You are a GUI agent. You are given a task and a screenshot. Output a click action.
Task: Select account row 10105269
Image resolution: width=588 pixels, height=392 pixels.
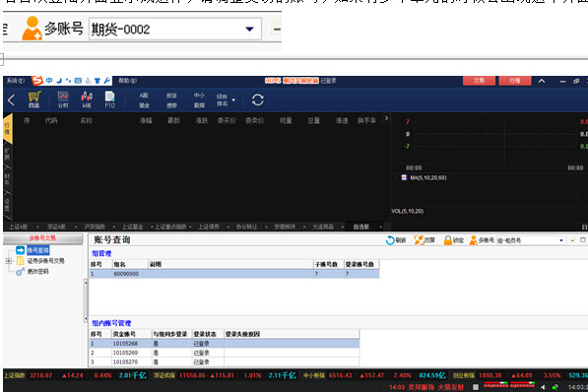[225, 353]
